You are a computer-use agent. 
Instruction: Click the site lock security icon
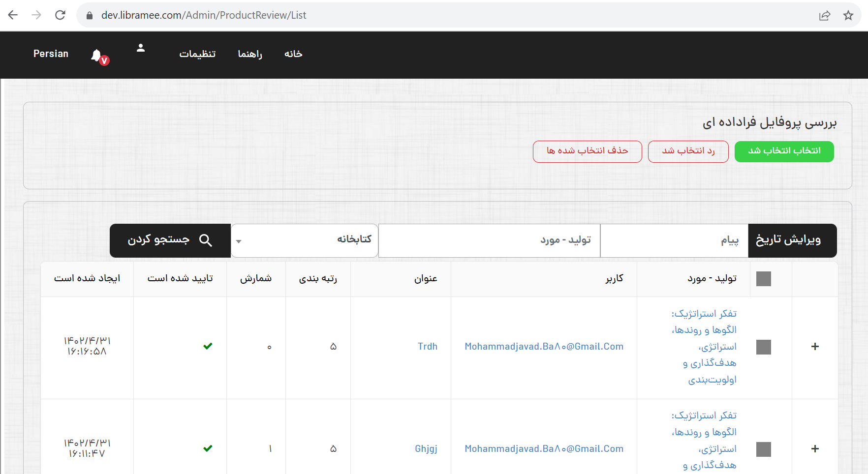coord(90,15)
